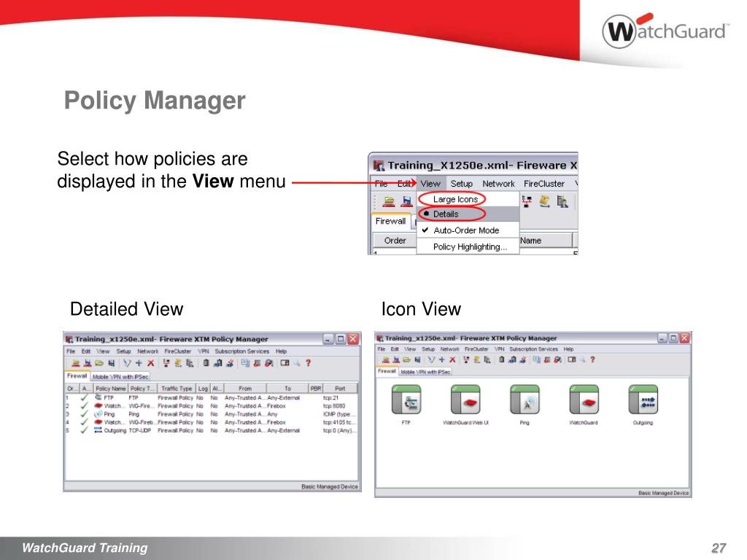The height and width of the screenshot is (560, 747).
Task: Open the Help menu in the Detailed View window
Action: click(x=281, y=351)
